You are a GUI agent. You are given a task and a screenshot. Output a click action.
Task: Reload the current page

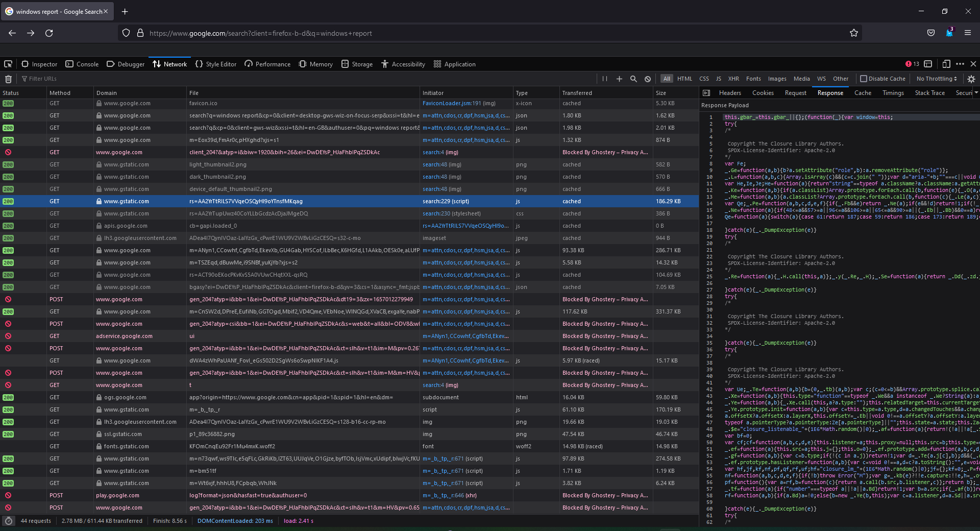point(49,33)
